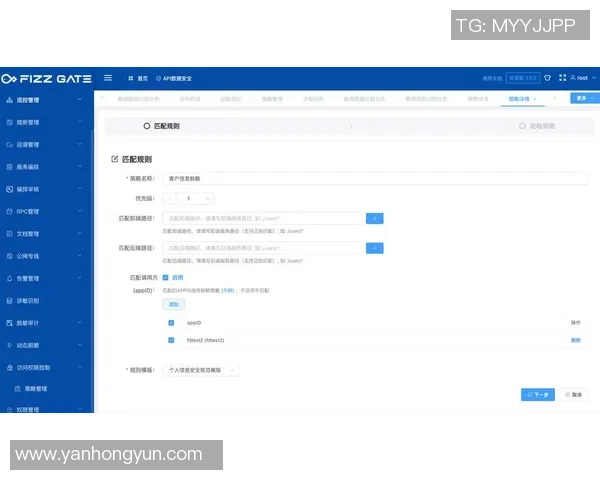This screenshot has height=480, width=600.
Task: Open the 更多 tabs dropdown
Action: pos(585,98)
